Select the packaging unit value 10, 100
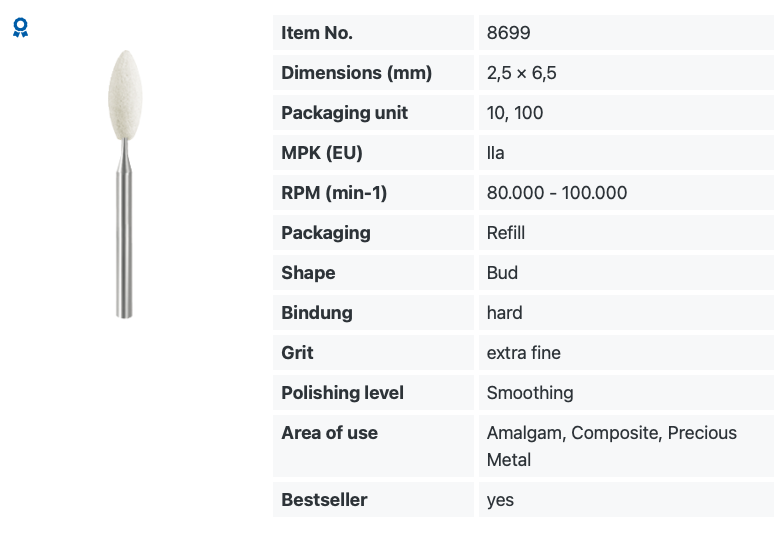 pos(515,113)
